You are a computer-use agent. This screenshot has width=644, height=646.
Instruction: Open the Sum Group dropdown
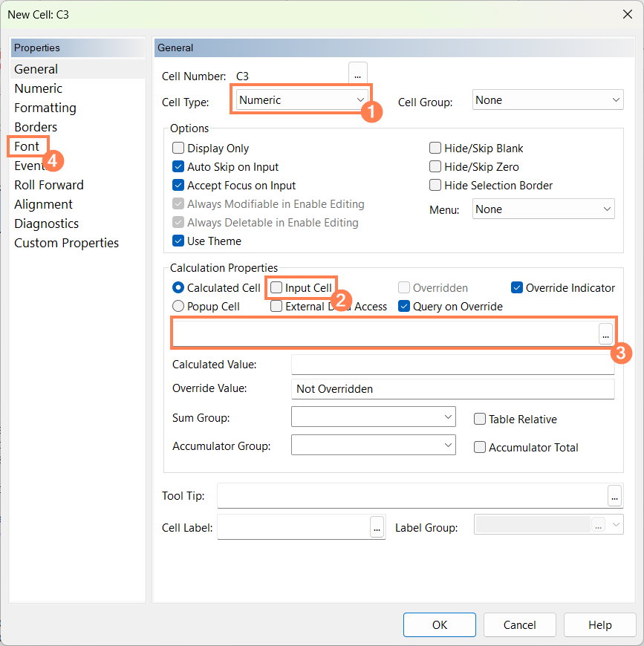(x=373, y=417)
